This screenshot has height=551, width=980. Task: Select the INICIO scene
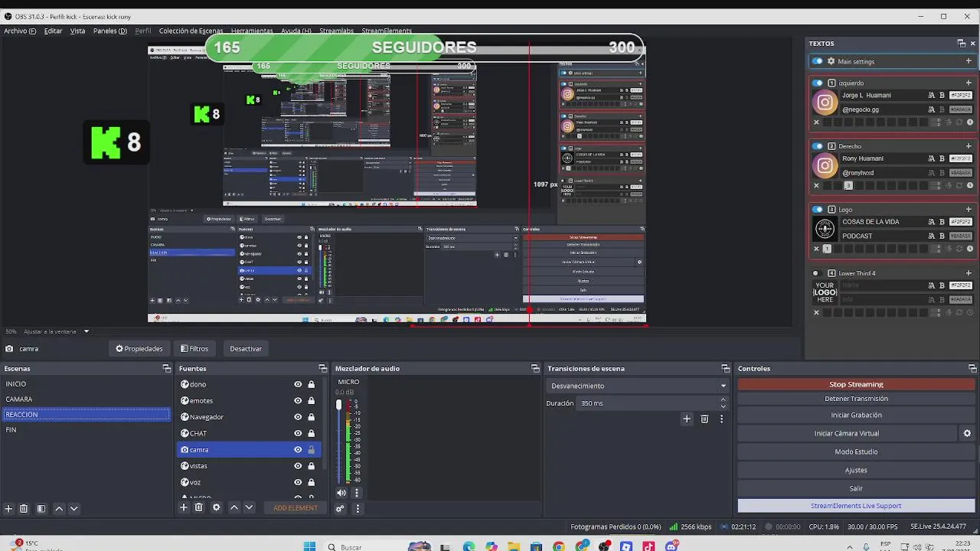(x=86, y=384)
